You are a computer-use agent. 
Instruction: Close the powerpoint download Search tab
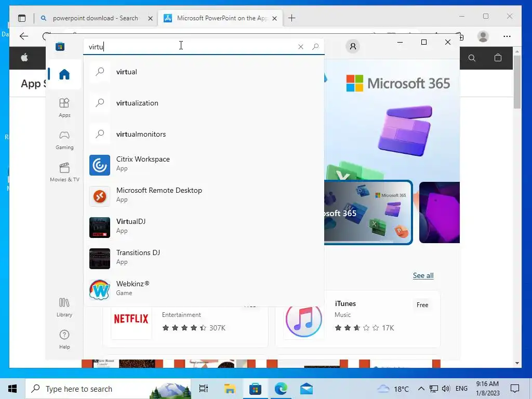tap(150, 18)
